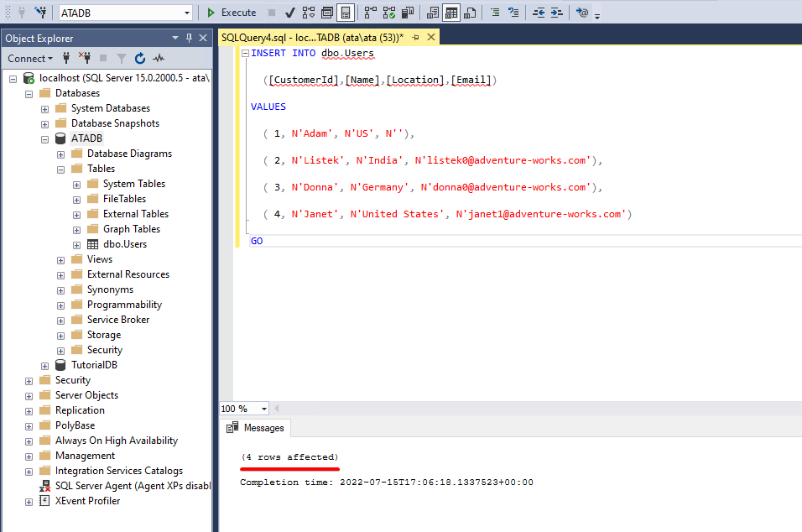Click dbo.Users in the INSERT statement
Viewport: 802px width, 532px height.
point(348,53)
